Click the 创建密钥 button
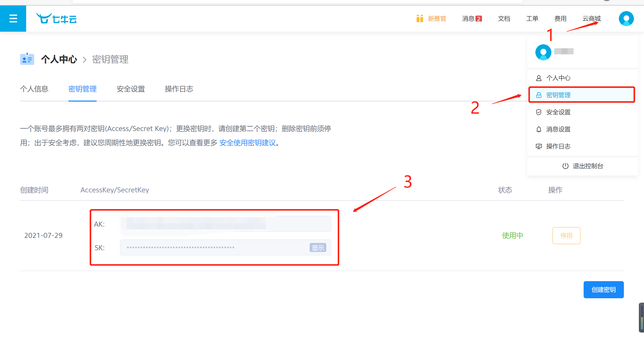The image size is (644, 341). [x=603, y=290]
